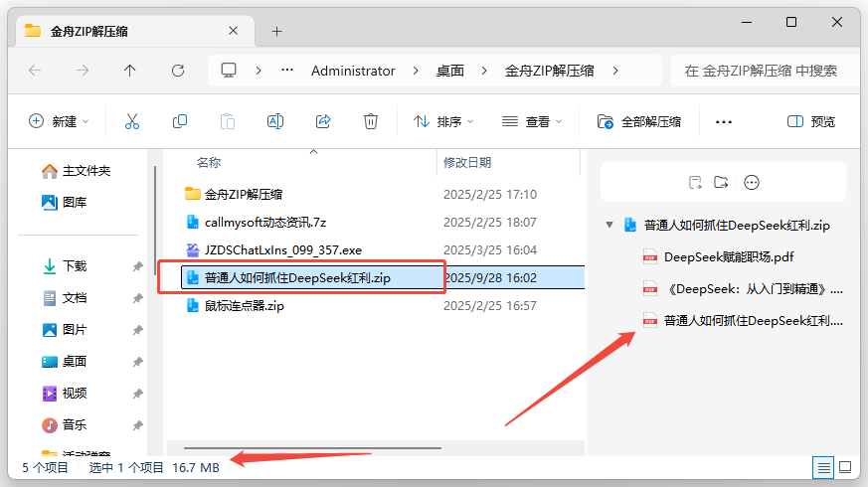The height and width of the screenshot is (487, 868).
Task: Switch to details view in status bar
Action: point(823,468)
